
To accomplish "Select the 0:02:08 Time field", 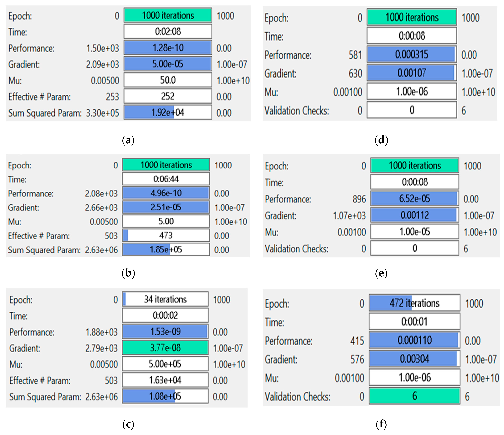I will pos(168,31).
